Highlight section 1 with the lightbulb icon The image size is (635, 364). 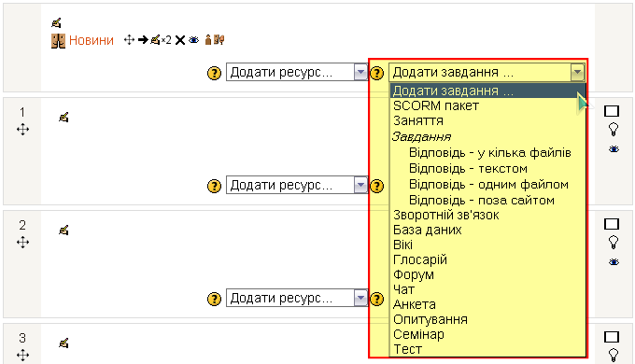point(614,130)
